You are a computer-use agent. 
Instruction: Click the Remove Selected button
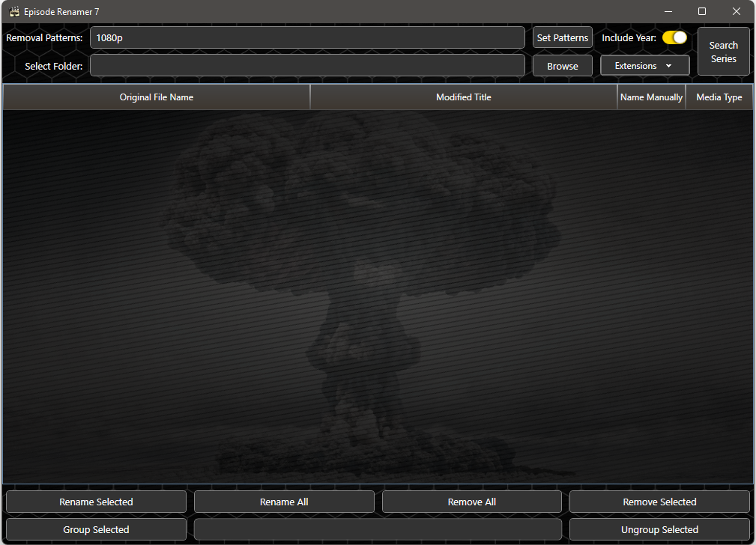tap(659, 502)
